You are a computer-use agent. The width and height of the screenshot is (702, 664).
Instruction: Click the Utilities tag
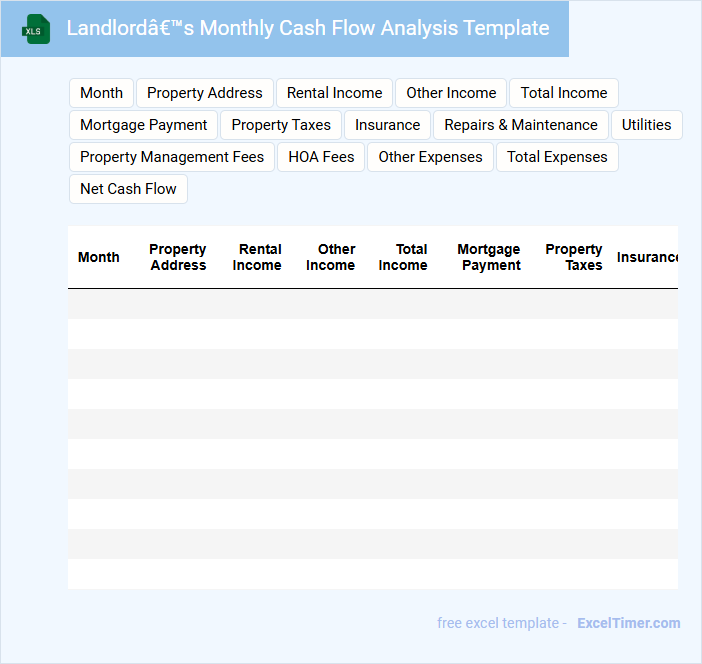point(646,125)
